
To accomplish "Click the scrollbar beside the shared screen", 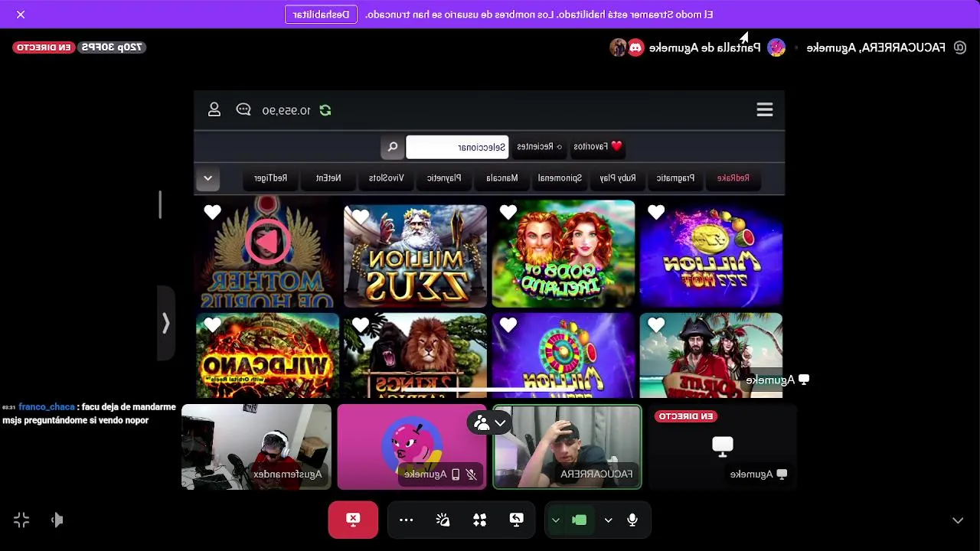I will pos(160,204).
